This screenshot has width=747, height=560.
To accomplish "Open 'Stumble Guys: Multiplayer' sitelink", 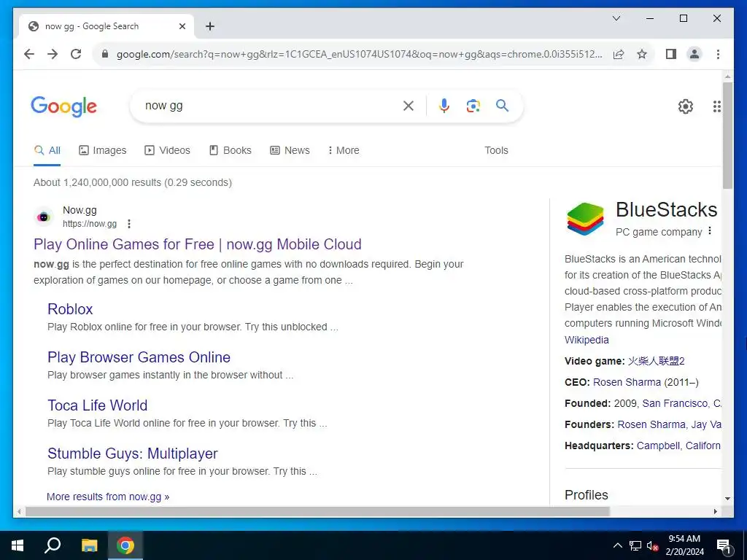I will 133,454.
